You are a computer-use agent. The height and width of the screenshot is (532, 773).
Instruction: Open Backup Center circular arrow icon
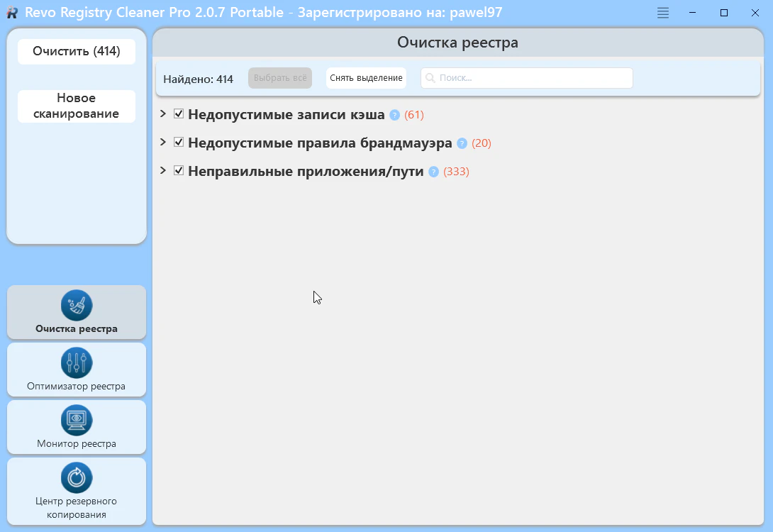[77, 477]
